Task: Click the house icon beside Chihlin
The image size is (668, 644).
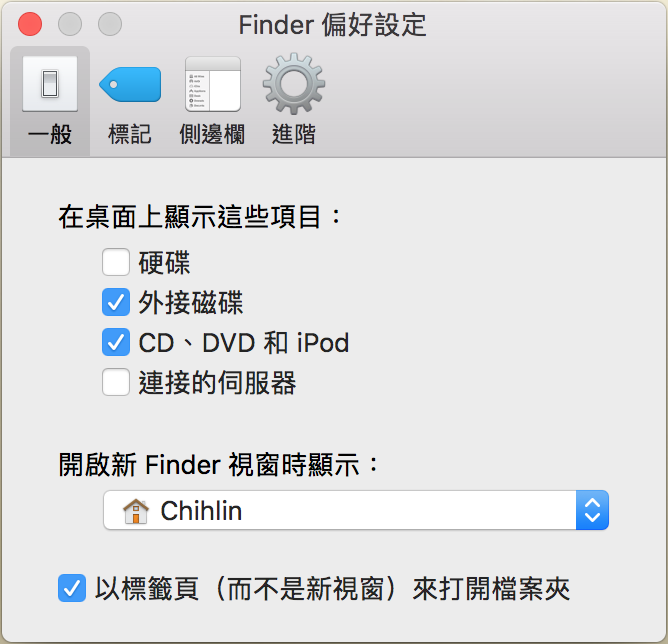Action: pyautogui.click(x=136, y=511)
